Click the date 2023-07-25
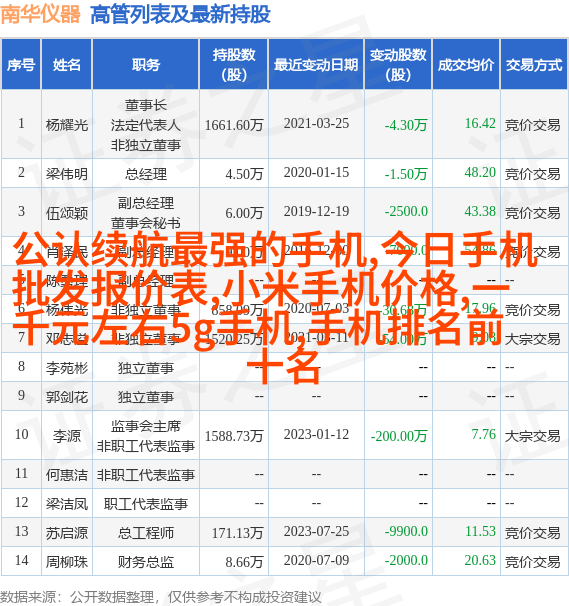This screenshot has width=569, height=606. coord(316,531)
